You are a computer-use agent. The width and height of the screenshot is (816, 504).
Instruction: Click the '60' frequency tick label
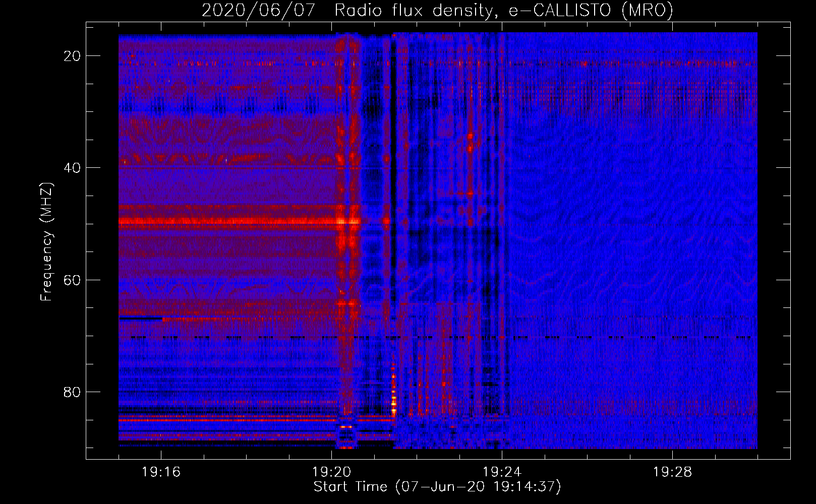tap(72, 280)
